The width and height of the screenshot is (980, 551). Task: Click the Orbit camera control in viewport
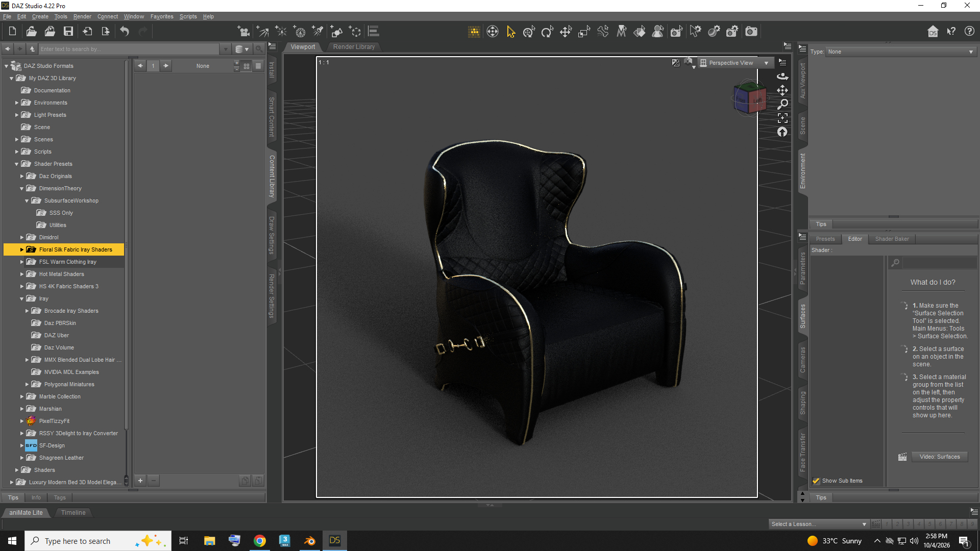(782, 77)
